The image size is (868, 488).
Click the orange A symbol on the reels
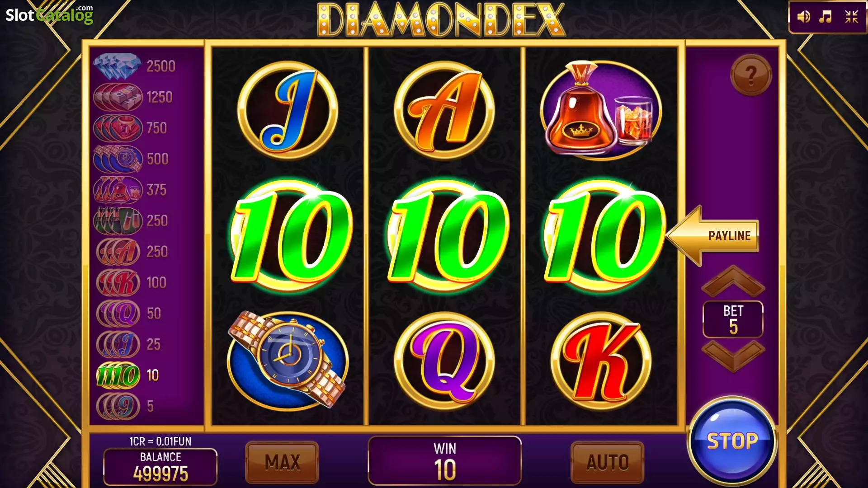[x=444, y=110]
